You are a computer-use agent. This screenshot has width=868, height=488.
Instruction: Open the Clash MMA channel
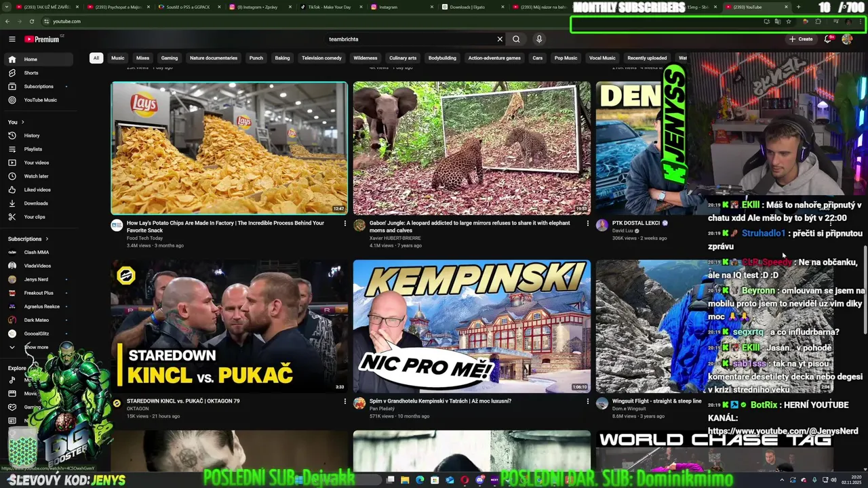pos(39,252)
